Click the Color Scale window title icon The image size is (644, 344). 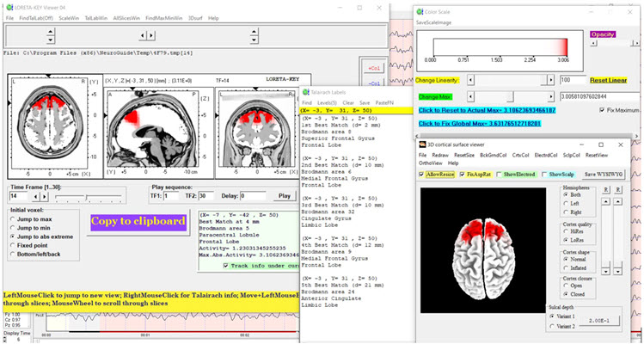point(419,11)
